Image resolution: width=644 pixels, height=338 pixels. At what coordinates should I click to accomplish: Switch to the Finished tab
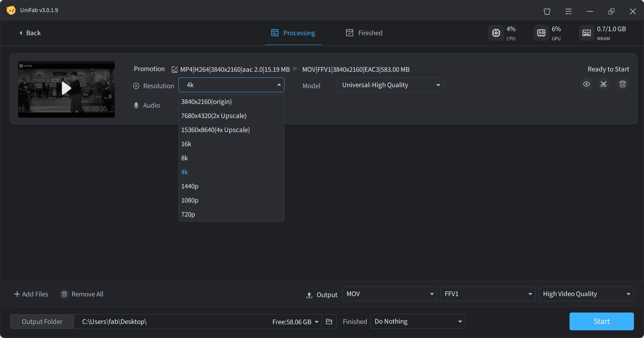[364, 33]
